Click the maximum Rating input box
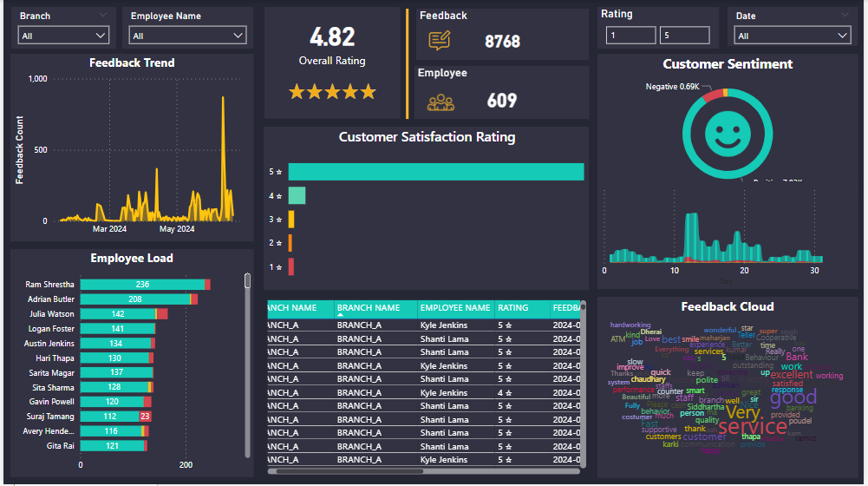The image size is (868, 486). [x=683, y=36]
